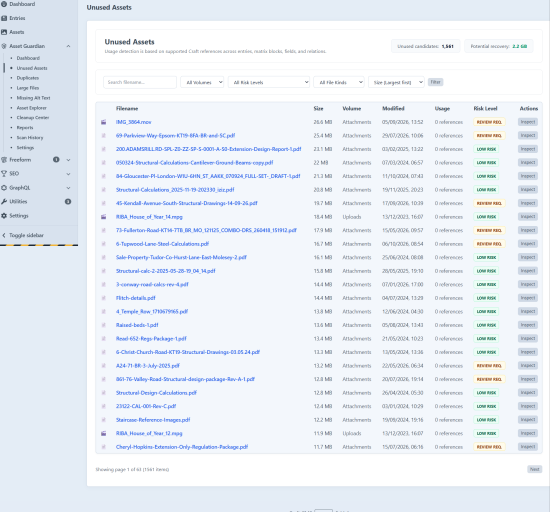Inspect the 23122-CAL-001-Rev-C.pdf asset

click(528, 406)
